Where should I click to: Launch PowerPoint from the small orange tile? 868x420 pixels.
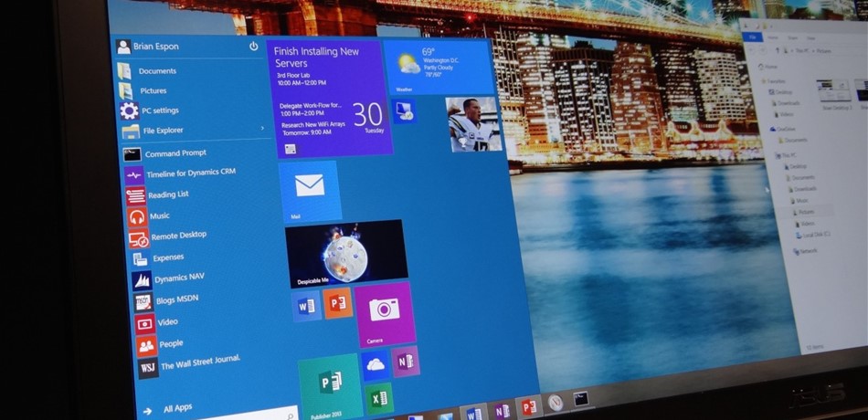pos(338,303)
